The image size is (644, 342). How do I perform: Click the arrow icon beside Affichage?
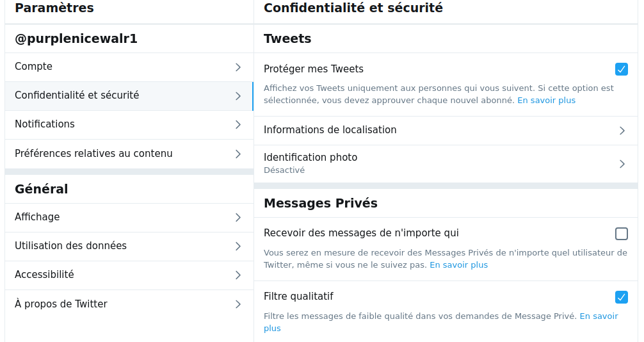238,218
